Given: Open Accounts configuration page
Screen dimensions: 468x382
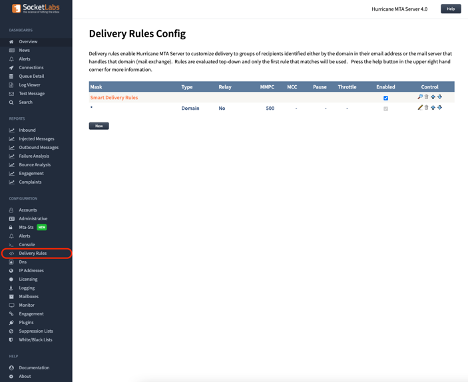Looking at the screenshot, I should click(28, 210).
